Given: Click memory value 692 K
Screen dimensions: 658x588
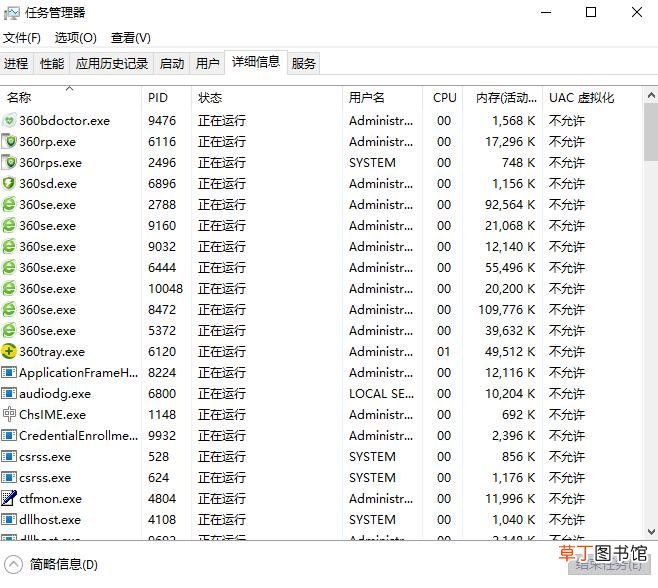Looking at the screenshot, I should (x=519, y=415).
